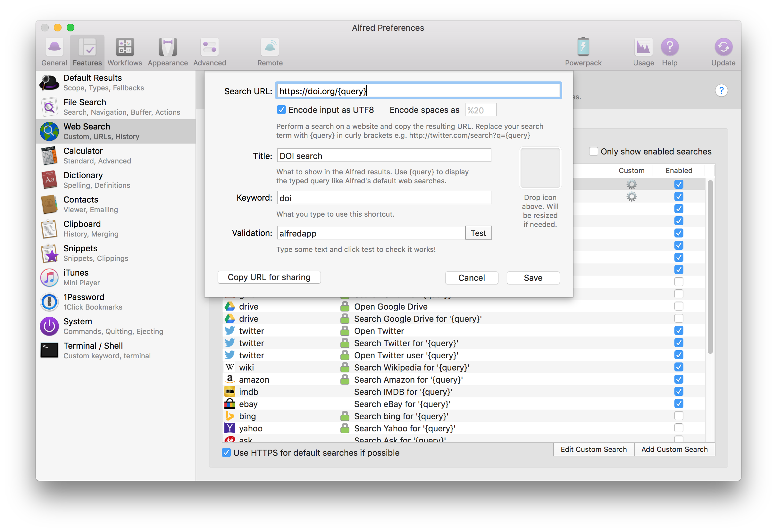Enable the Search bing search
The width and height of the screenshot is (777, 532).
click(678, 416)
